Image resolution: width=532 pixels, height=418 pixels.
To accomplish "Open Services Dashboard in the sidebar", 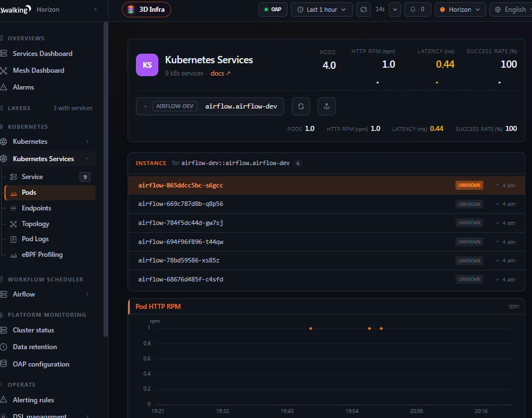I will coord(43,54).
